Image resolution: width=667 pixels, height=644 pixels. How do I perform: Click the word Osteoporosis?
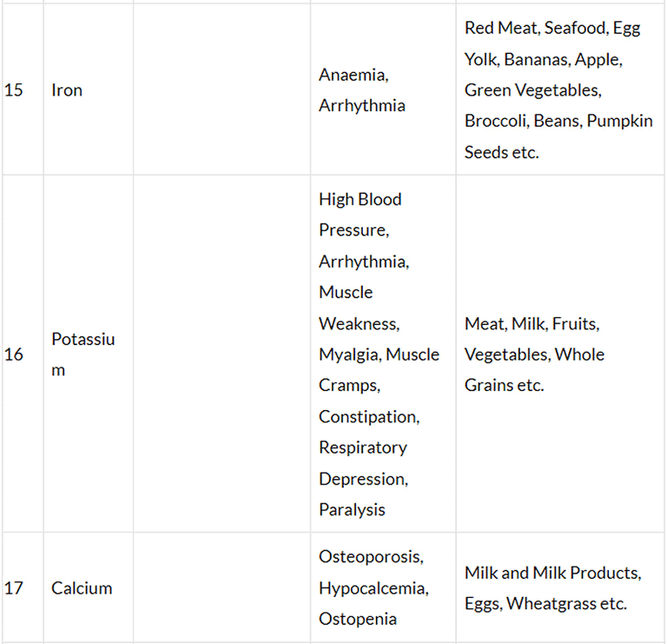(x=371, y=557)
